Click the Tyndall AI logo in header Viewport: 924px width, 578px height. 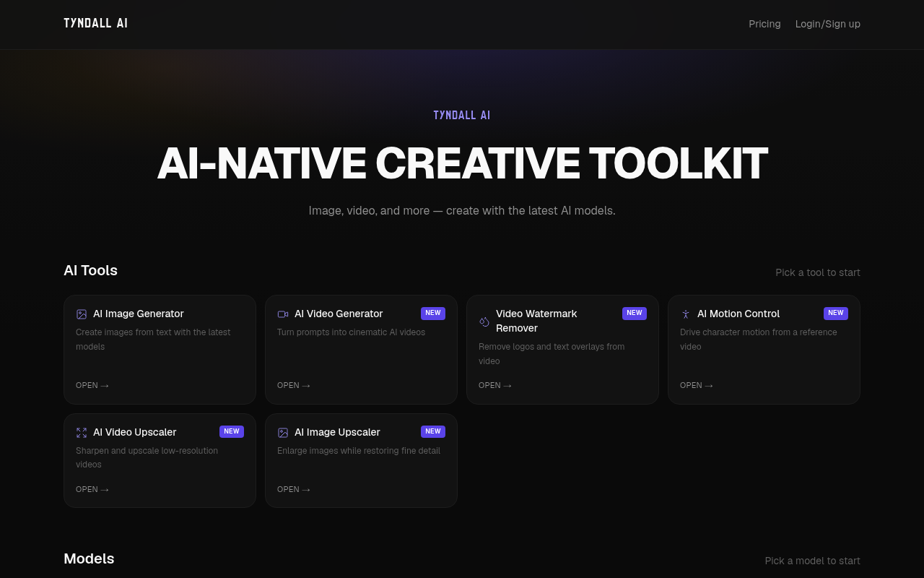pyautogui.click(x=95, y=23)
